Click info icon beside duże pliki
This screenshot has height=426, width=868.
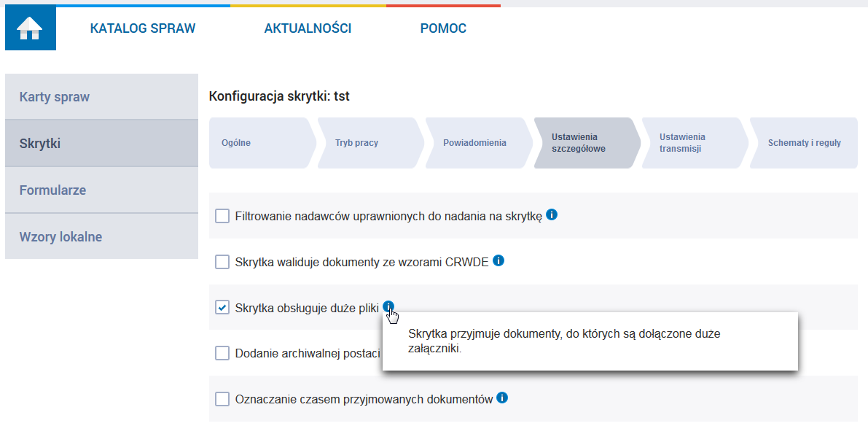pyautogui.click(x=388, y=306)
